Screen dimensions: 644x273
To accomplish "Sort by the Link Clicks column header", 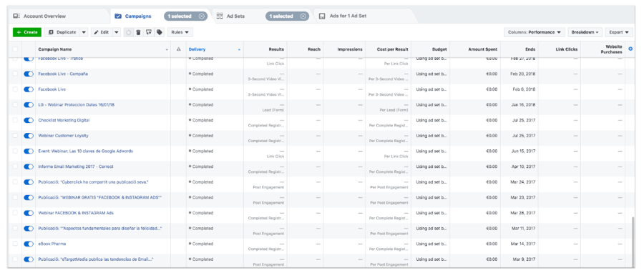I will [x=567, y=49].
